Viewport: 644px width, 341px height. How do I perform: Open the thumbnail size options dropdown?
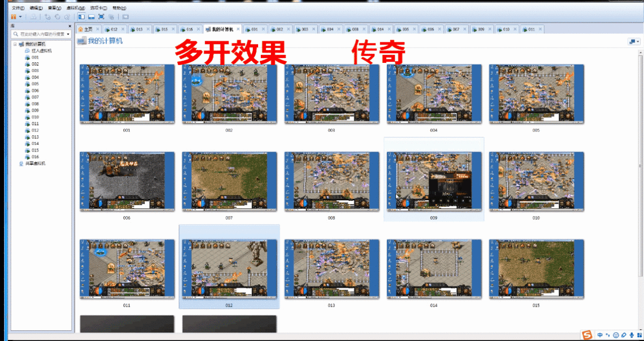point(634,42)
